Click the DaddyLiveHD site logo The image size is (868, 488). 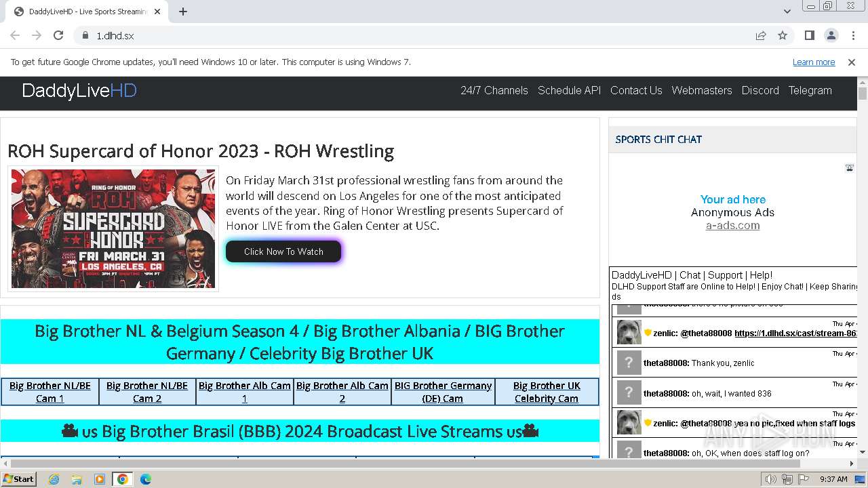pos(79,91)
